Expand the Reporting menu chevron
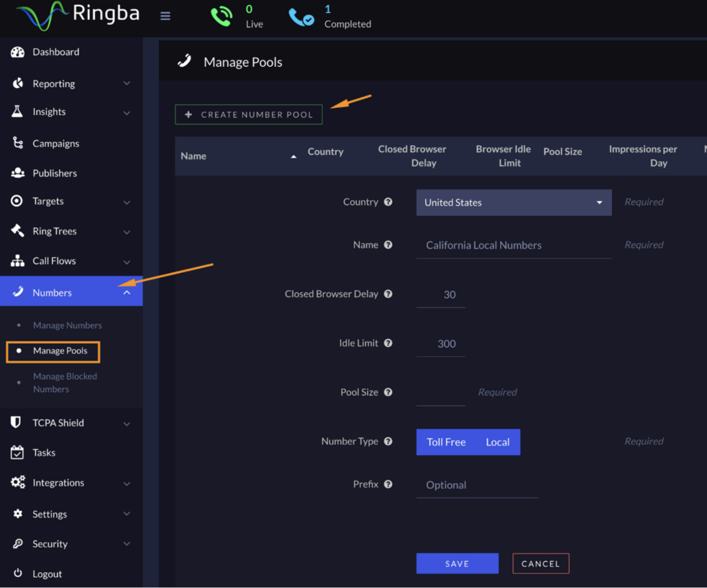Screen dimensions: 707x588 [127, 83]
